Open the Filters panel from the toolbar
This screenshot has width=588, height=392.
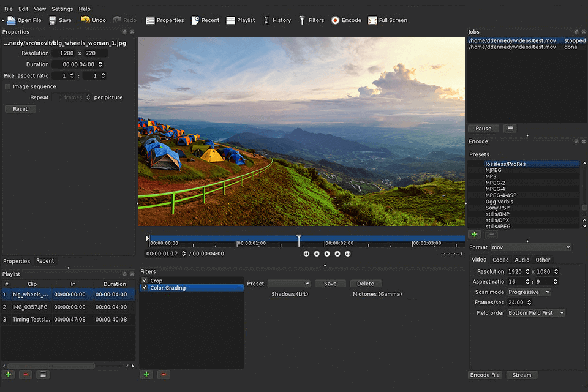coord(311,20)
